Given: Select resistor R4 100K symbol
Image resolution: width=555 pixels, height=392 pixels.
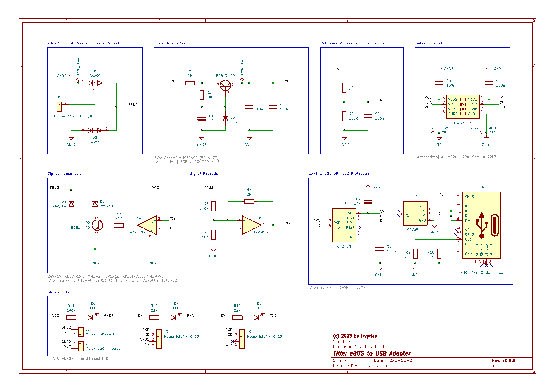Looking at the screenshot, I should click(344, 116).
